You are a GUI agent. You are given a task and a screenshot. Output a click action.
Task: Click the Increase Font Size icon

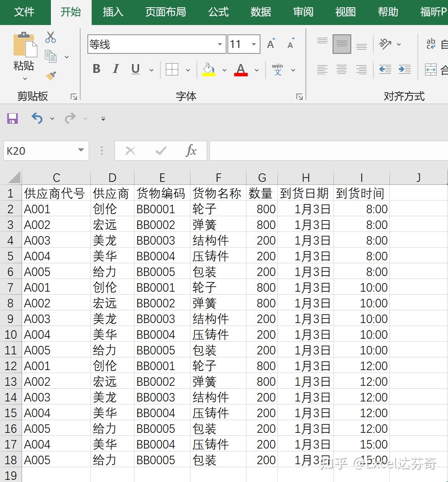coord(270,43)
